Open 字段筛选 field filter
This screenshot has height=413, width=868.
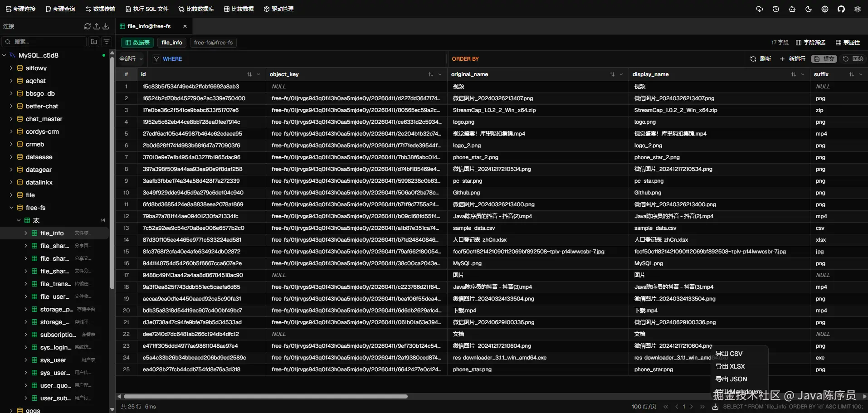click(810, 43)
